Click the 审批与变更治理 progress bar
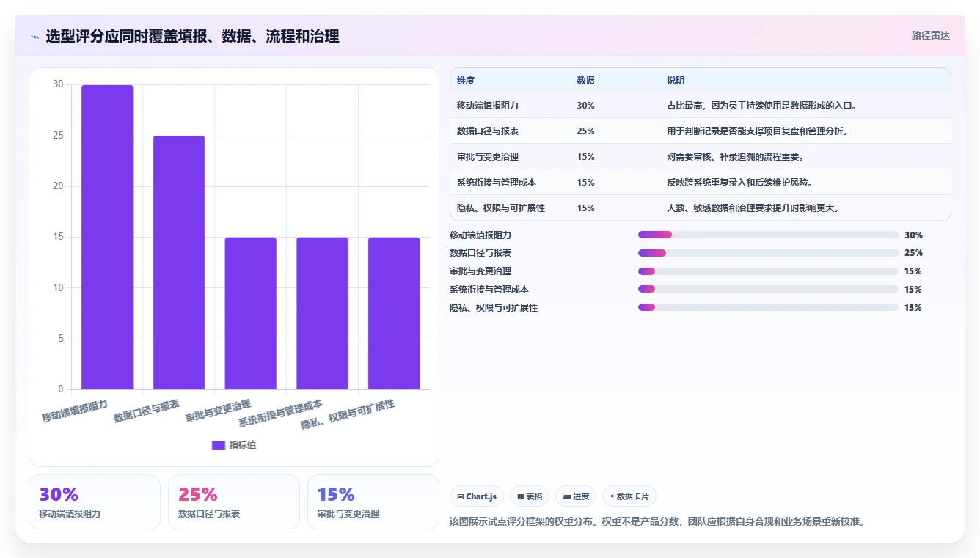 click(768, 271)
